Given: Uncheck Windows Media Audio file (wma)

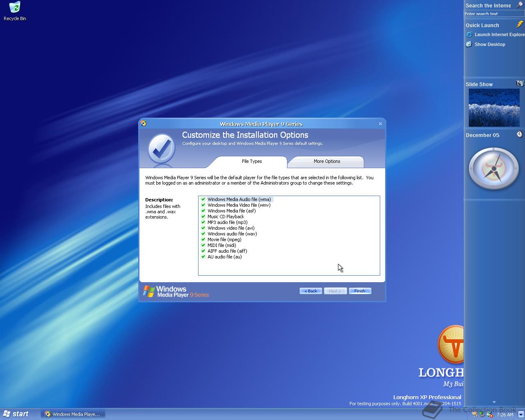Looking at the screenshot, I should (x=203, y=199).
